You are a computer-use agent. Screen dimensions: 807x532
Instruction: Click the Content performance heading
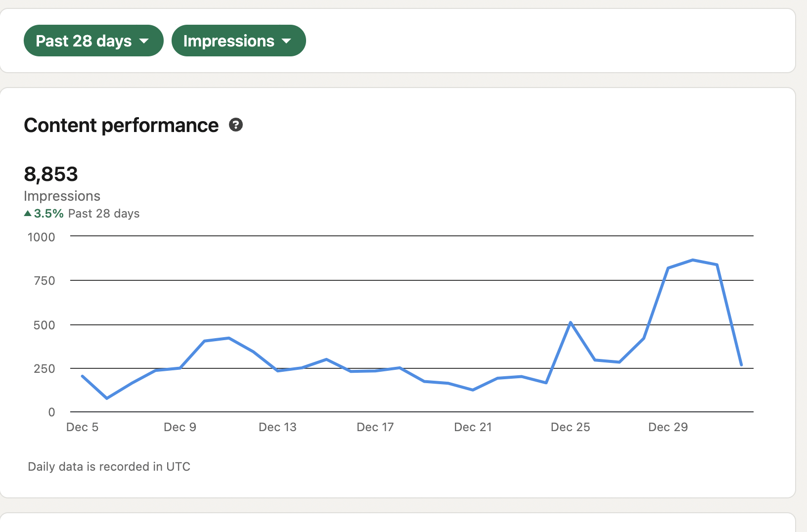click(121, 126)
